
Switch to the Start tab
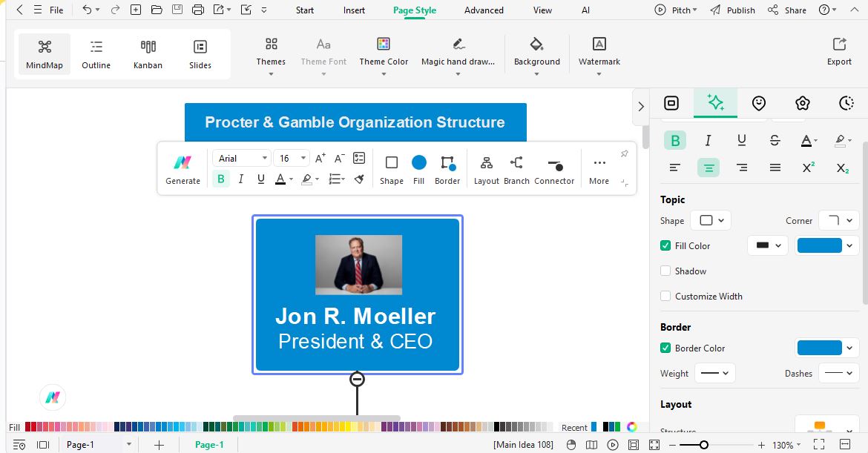tap(304, 10)
